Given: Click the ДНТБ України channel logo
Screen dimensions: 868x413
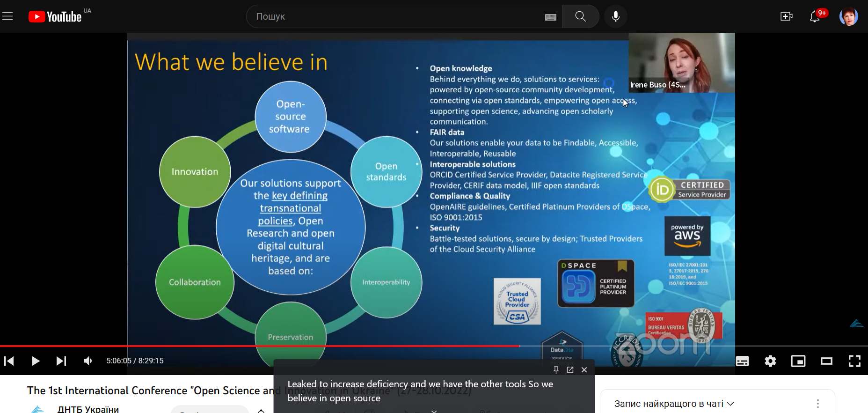Looking at the screenshot, I should pyautogui.click(x=37, y=409).
